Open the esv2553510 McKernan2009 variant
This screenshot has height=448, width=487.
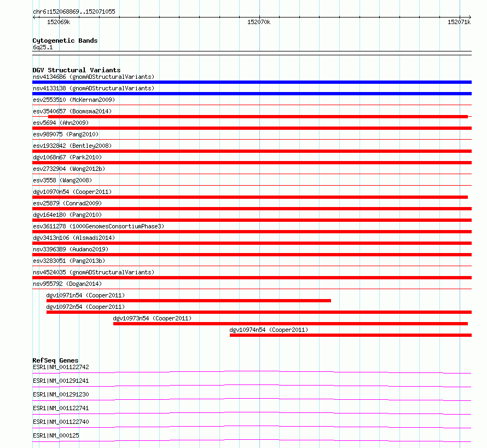click(x=74, y=100)
